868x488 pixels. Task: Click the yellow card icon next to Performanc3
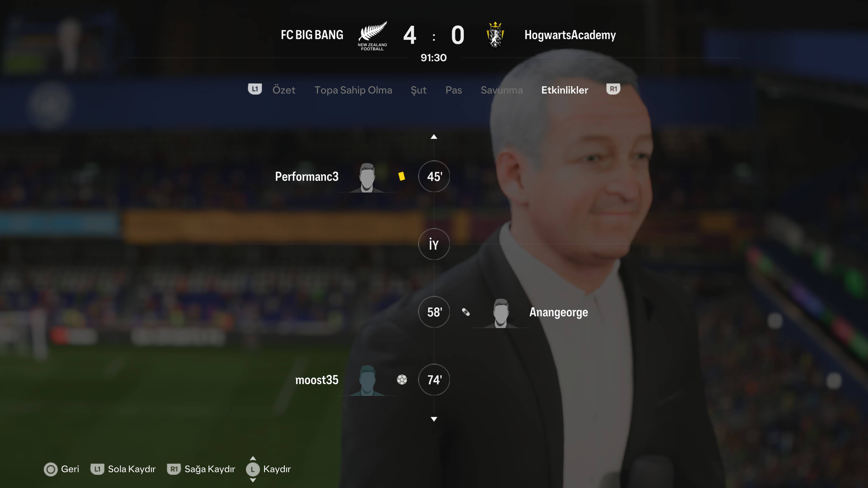pos(401,176)
